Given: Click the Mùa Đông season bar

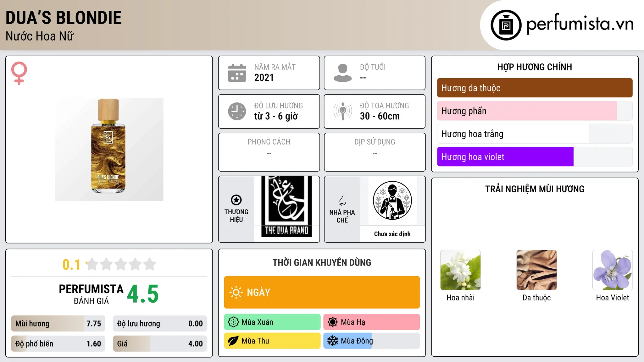Looking at the screenshot, I should tap(372, 341).
